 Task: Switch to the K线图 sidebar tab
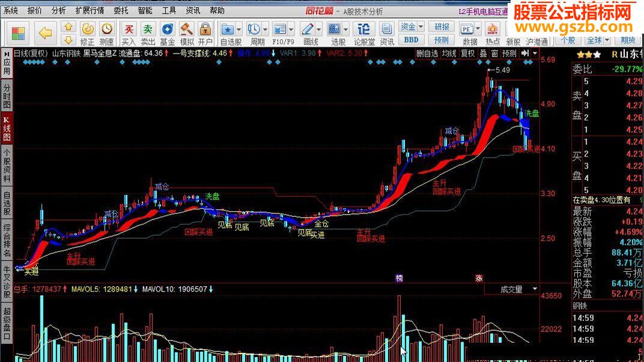click(7, 129)
